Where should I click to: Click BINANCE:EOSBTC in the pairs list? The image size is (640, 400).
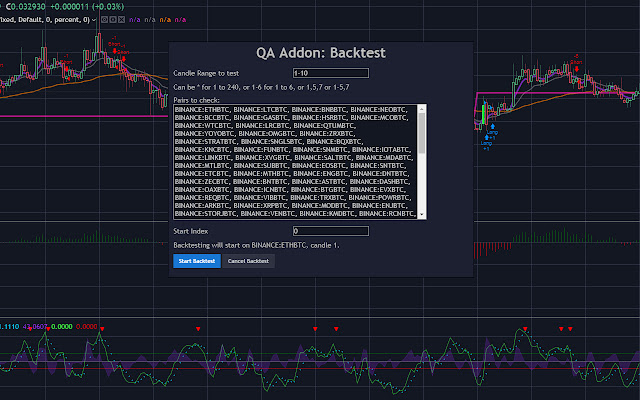click(319, 165)
